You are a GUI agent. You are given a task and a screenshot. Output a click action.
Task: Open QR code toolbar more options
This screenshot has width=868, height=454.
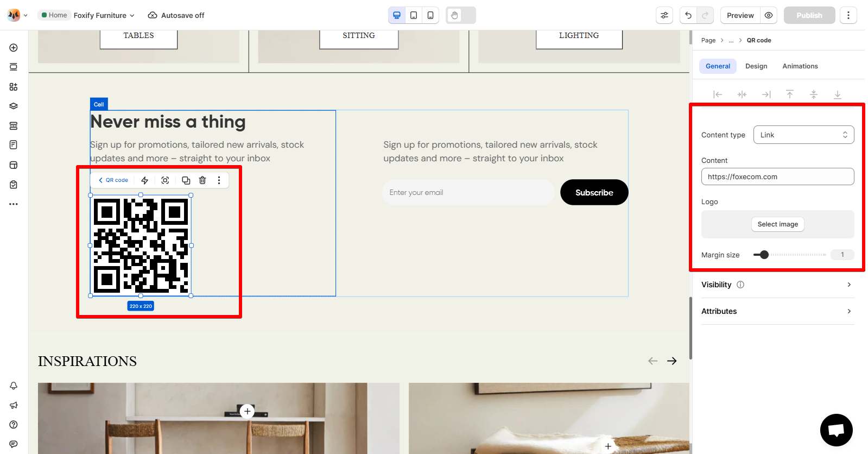219,180
